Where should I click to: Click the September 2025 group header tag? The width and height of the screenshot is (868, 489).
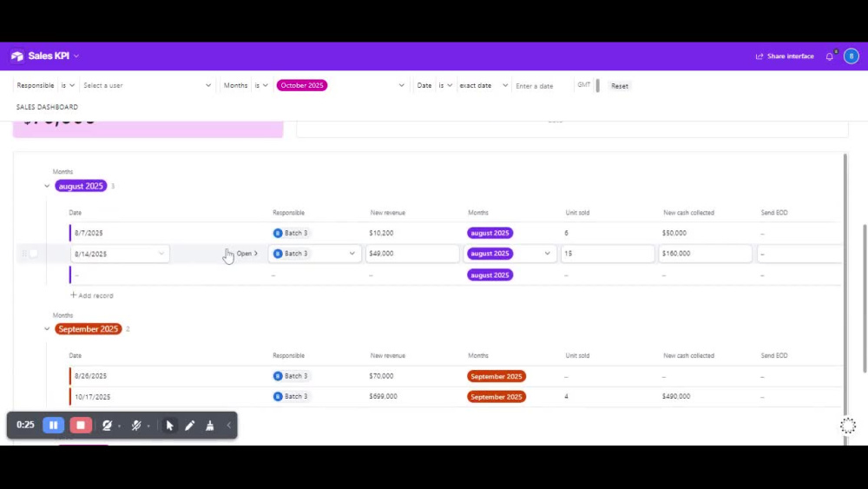pos(88,329)
